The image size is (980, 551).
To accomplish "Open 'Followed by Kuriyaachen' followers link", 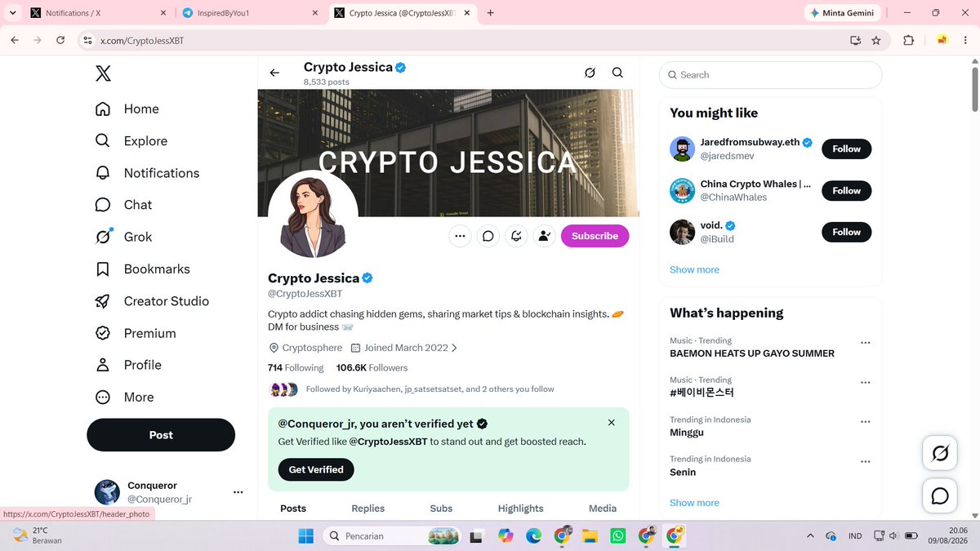I will coord(430,389).
